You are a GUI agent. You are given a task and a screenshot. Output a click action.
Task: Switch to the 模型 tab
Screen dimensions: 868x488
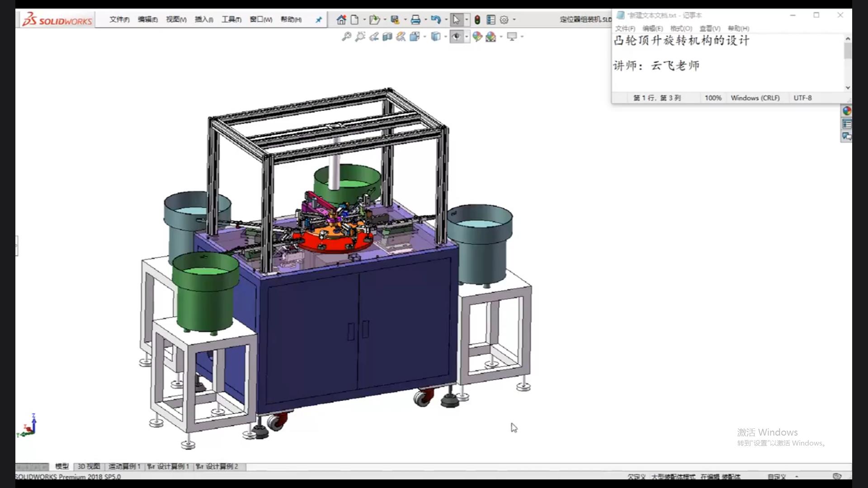pyautogui.click(x=62, y=466)
